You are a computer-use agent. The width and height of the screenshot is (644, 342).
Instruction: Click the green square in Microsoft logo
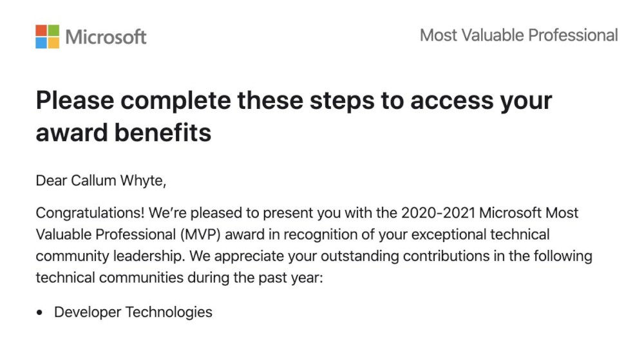(53, 30)
